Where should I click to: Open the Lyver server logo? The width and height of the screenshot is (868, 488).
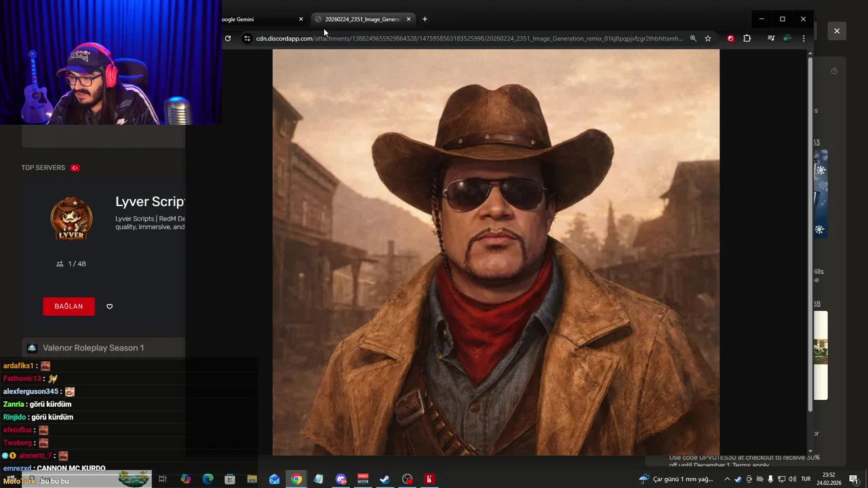coord(71,218)
